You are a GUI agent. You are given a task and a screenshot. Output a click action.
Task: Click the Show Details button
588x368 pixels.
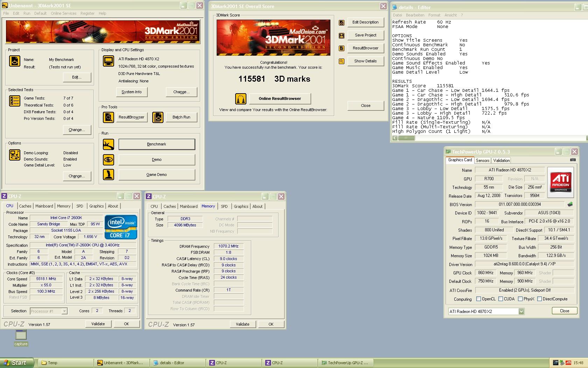365,61
